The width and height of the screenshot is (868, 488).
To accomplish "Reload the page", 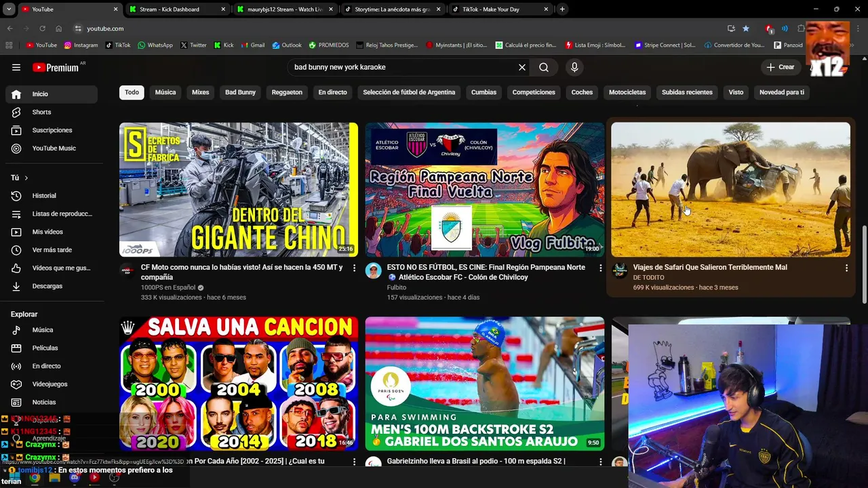I will point(42,28).
